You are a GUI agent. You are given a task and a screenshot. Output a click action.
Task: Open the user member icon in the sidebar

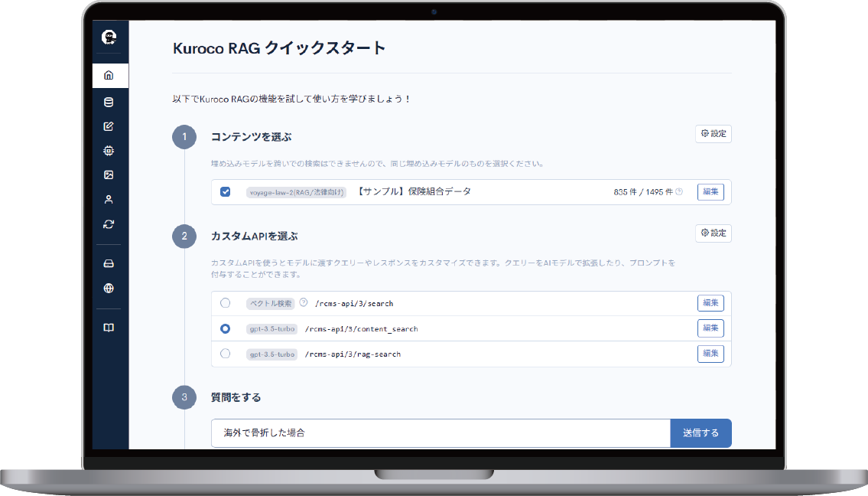[109, 200]
